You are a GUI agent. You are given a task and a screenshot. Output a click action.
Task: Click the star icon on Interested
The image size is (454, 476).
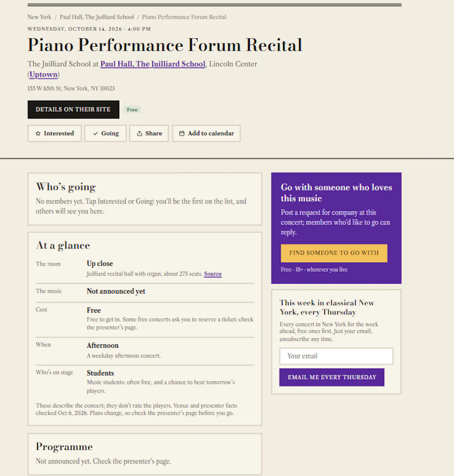pyautogui.click(x=38, y=133)
